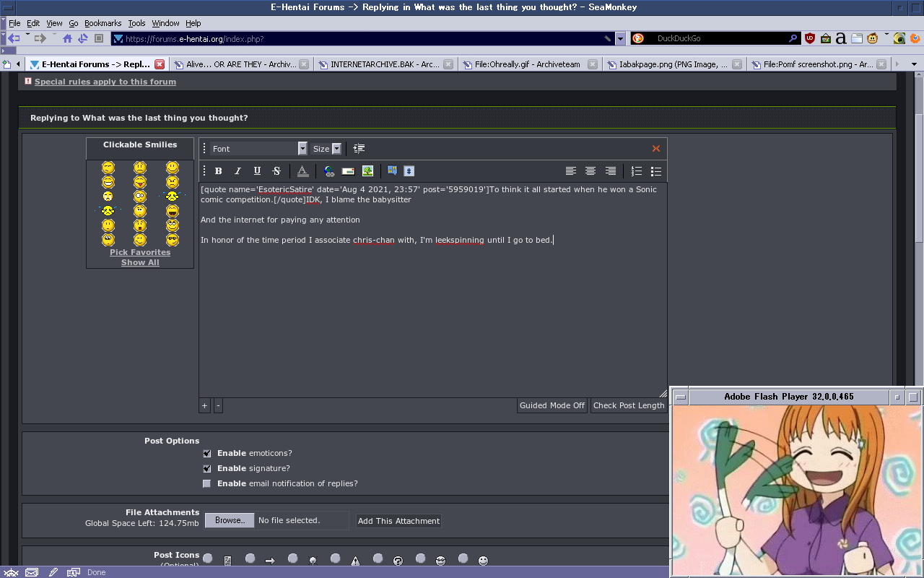Open the File menu

pos(14,23)
